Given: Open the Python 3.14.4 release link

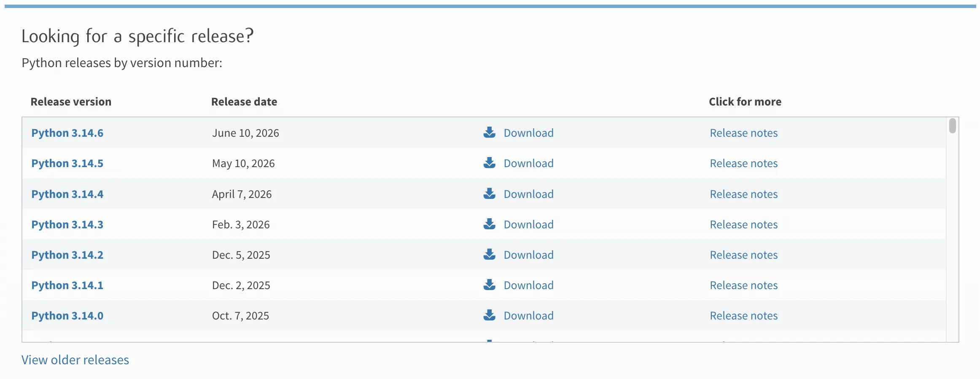Looking at the screenshot, I should 67,194.
